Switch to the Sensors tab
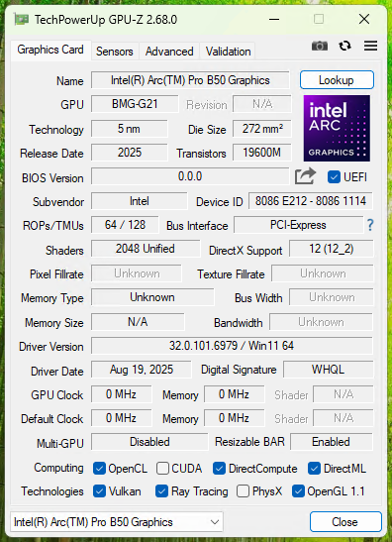The width and height of the screenshot is (392, 542). point(115,52)
